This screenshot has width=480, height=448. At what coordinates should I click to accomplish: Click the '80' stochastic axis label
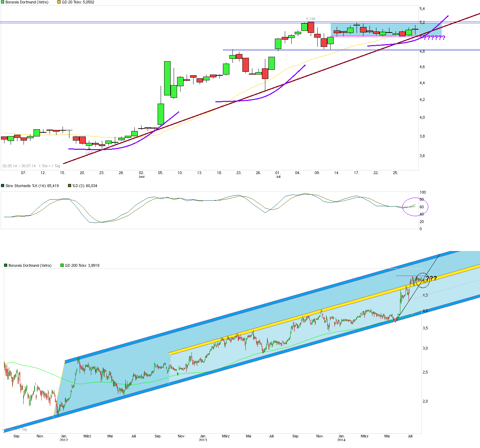point(422,199)
